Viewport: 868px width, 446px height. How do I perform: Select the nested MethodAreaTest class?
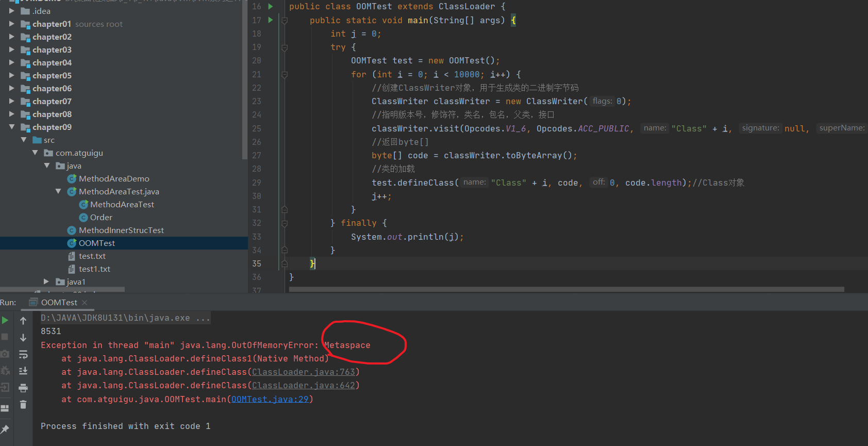tap(122, 204)
